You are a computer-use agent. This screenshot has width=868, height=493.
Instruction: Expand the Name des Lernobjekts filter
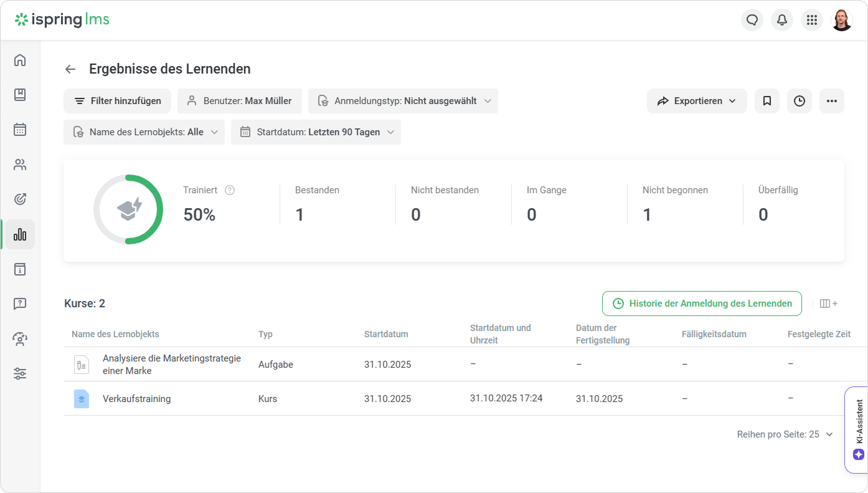(144, 132)
